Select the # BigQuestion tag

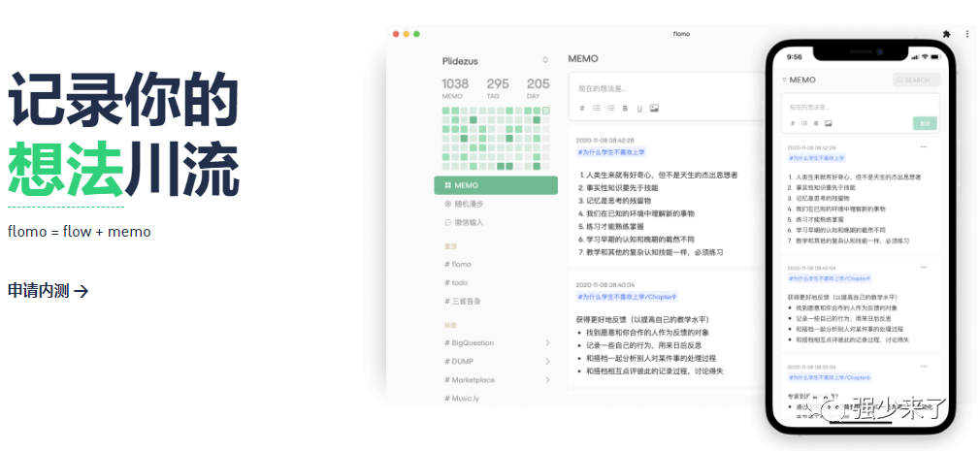point(470,343)
